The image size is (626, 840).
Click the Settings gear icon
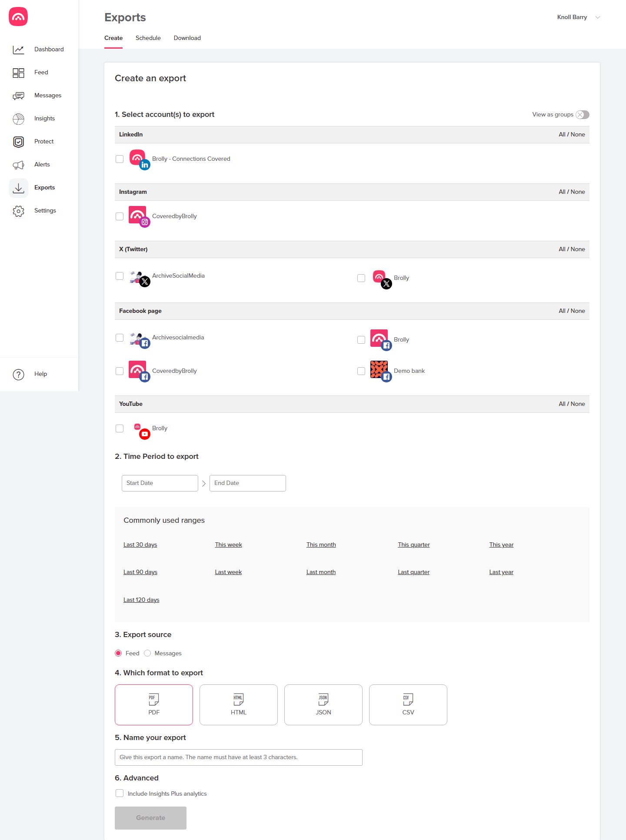(18, 211)
